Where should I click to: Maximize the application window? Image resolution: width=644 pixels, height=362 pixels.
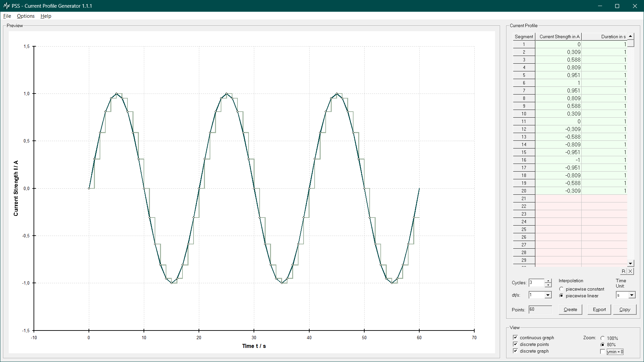(617, 6)
